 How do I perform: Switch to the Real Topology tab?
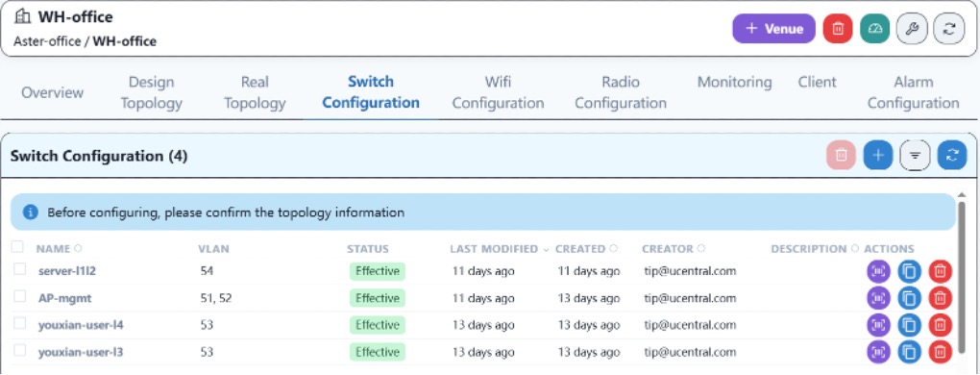(x=255, y=92)
